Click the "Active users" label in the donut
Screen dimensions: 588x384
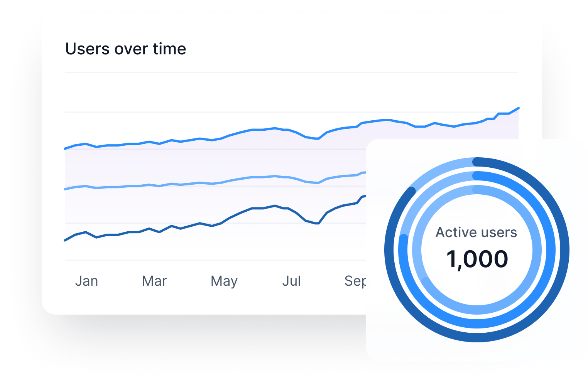476,232
